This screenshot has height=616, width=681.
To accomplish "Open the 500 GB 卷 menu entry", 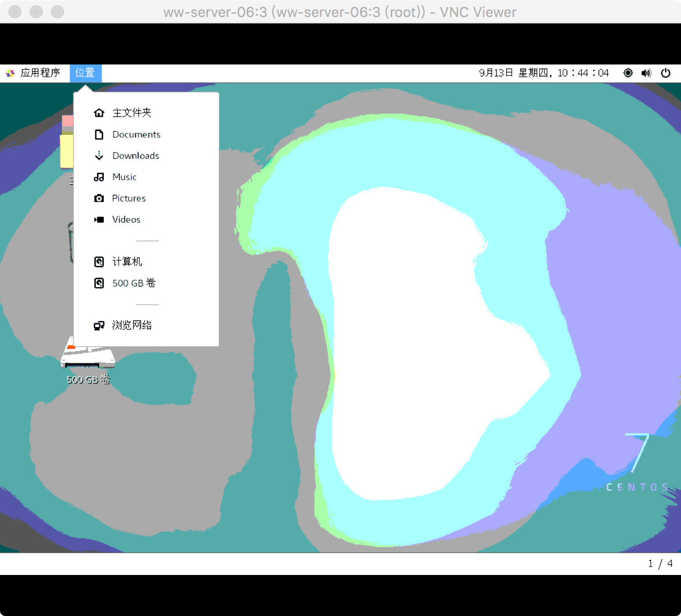I will click(146, 283).
